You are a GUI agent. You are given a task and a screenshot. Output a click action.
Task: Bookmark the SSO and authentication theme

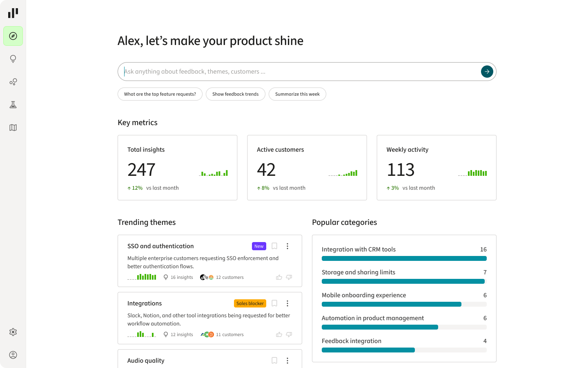[274, 246]
